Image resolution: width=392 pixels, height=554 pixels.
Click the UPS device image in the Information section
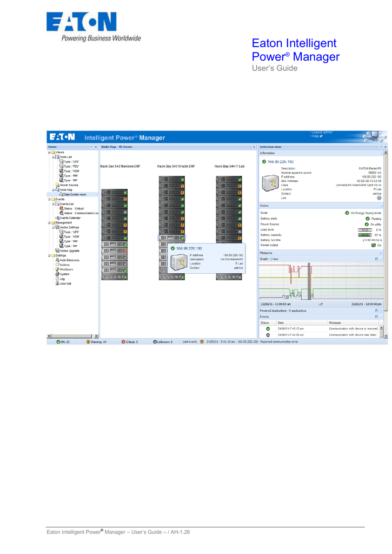[270, 183]
